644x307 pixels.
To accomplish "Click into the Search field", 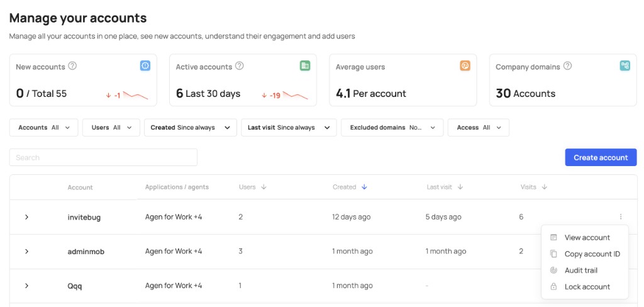I will coord(103,157).
